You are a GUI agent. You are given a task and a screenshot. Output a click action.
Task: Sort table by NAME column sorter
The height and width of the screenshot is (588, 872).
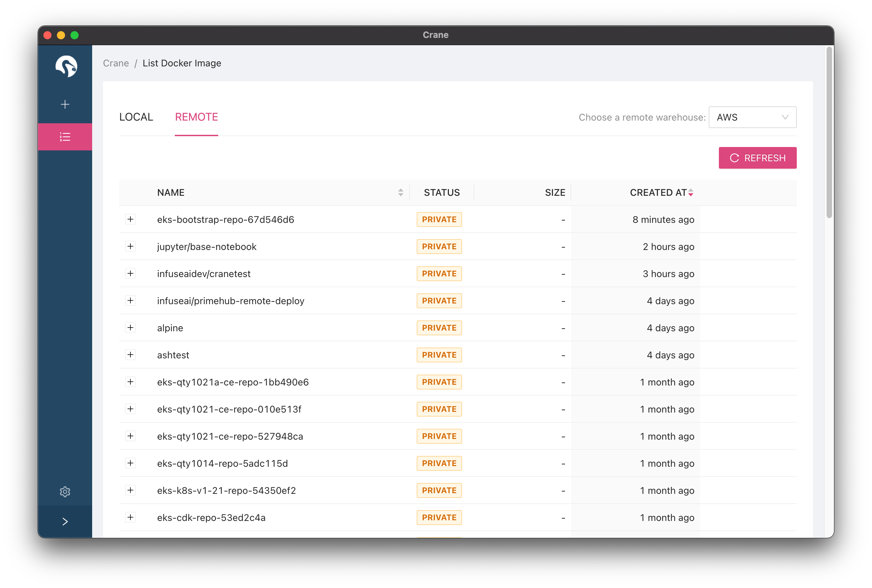pyautogui.click(x=400, y=192)
